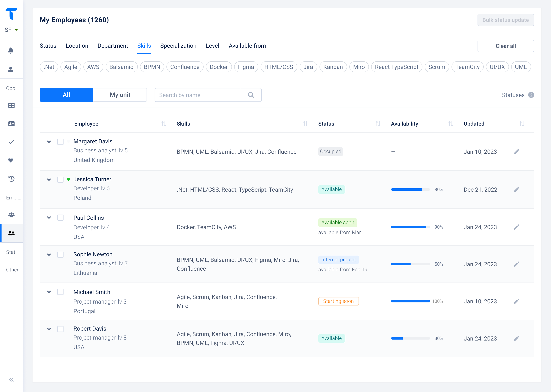The height and width of the screenshot is (392, 551).
Task: Open the Level filter tab
Action: click(213, 46)
